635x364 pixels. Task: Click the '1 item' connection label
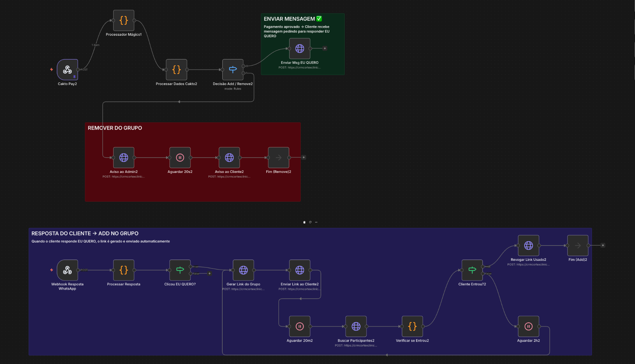[96, 45]
